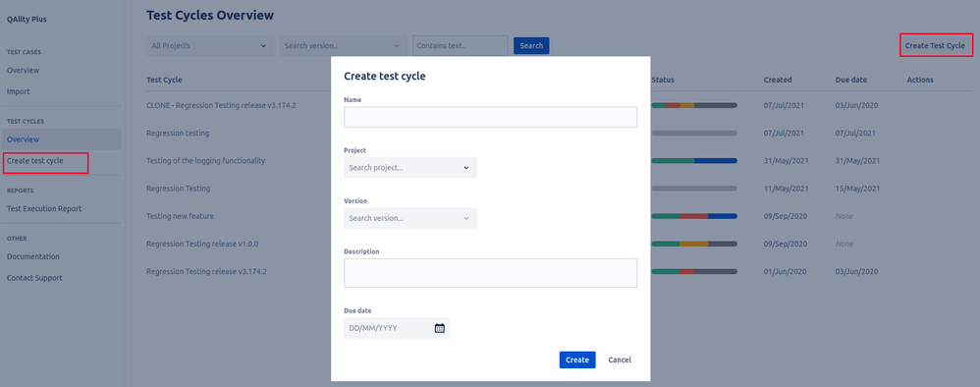Click the Created column header
Image resolution: width=980 pixels, height=387 pixels.
(x=778, y=80)
